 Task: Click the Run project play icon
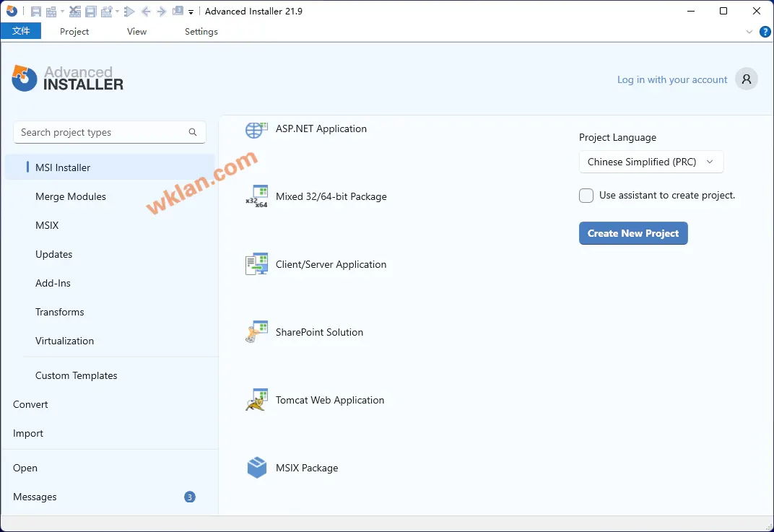[129, 12]
